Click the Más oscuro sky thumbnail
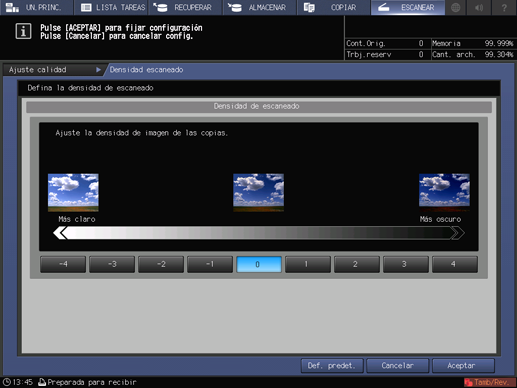 (444, 192)
